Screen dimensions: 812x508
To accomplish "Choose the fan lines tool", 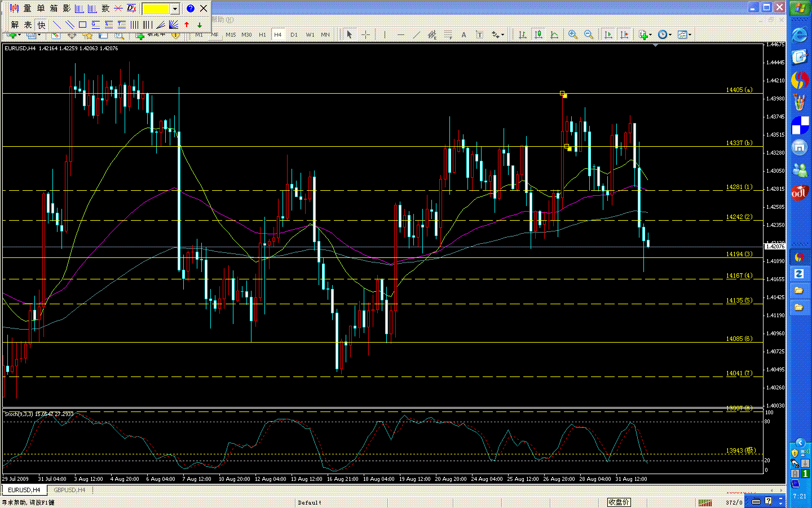I will coord(174,25).
